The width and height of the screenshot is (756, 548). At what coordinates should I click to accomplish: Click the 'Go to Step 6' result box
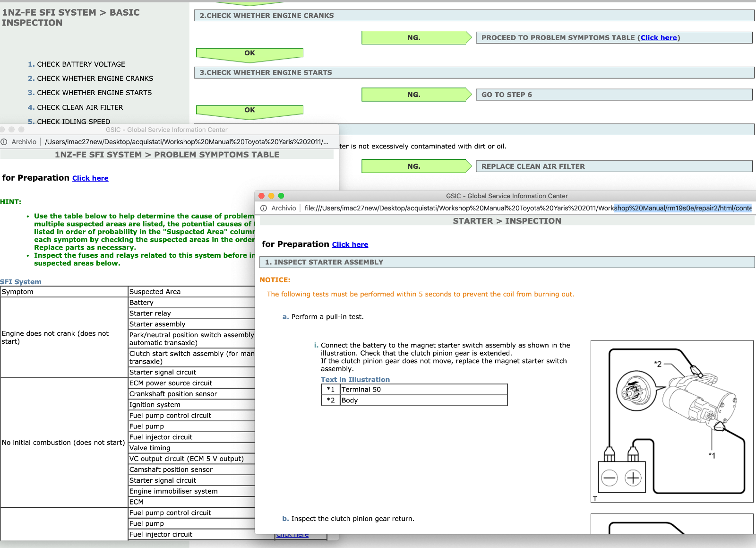[x=613, y=95]
